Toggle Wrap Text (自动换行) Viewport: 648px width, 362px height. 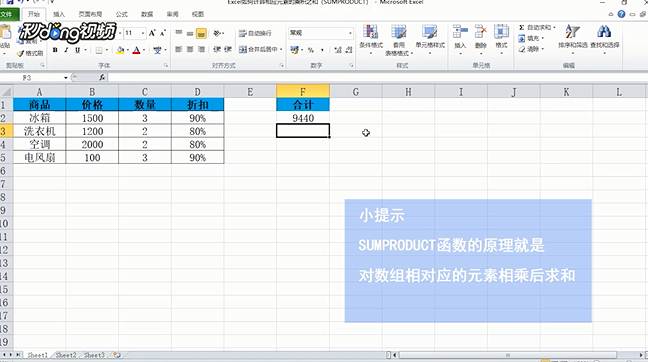(255, 33)
